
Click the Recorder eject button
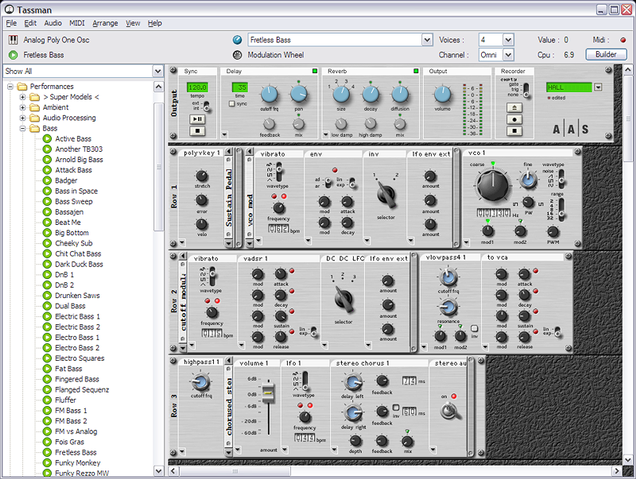coord(514,107)
